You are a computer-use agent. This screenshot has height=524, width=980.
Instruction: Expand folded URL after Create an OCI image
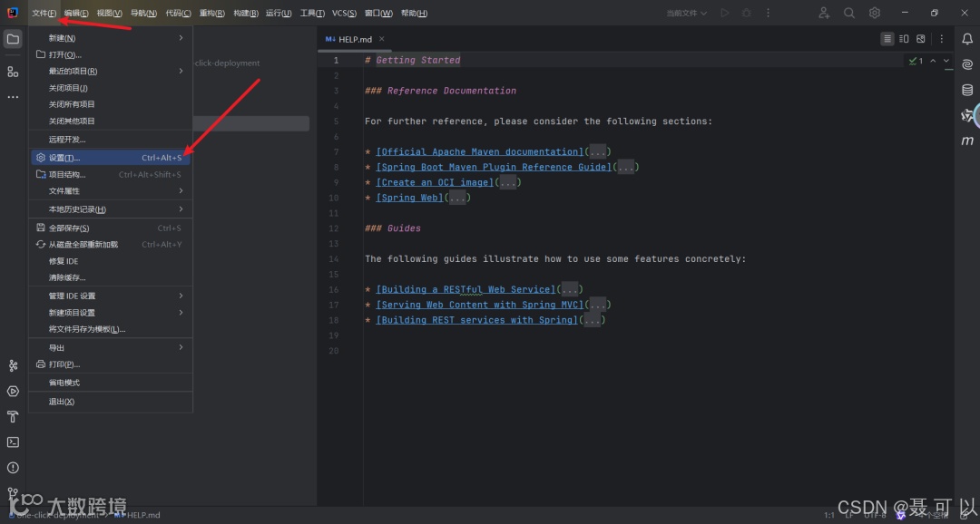coord(508,182)
